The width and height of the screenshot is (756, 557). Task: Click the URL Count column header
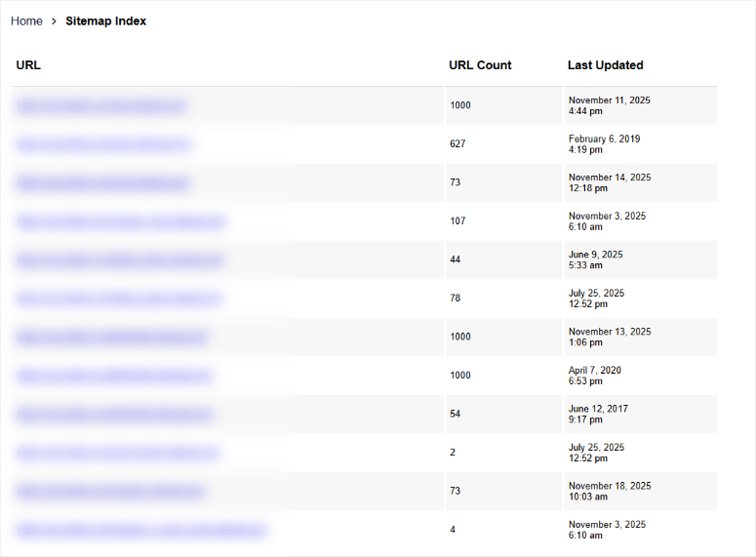coord(480,65)
